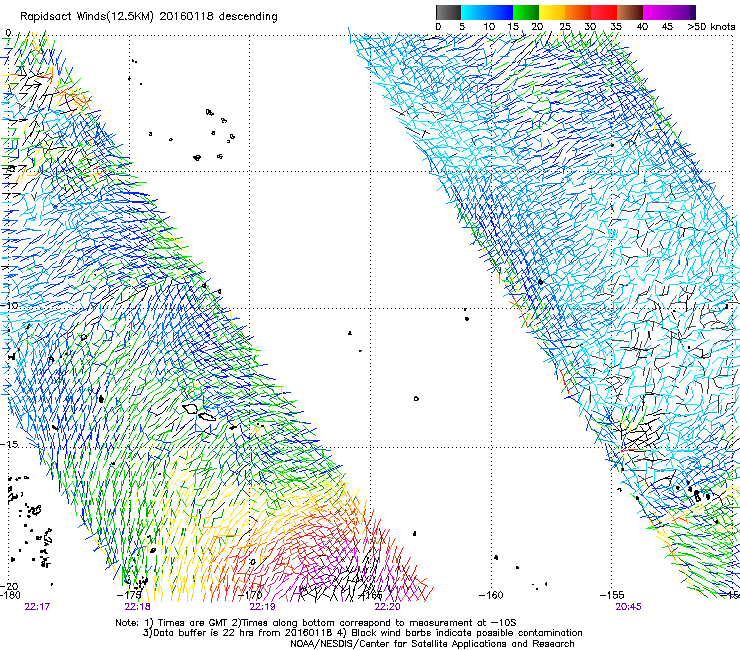This screenshot has width=740, height=650.
Task: Pick the magenta-purple 40-50 knots legend segment
Action: click(669, 12)
